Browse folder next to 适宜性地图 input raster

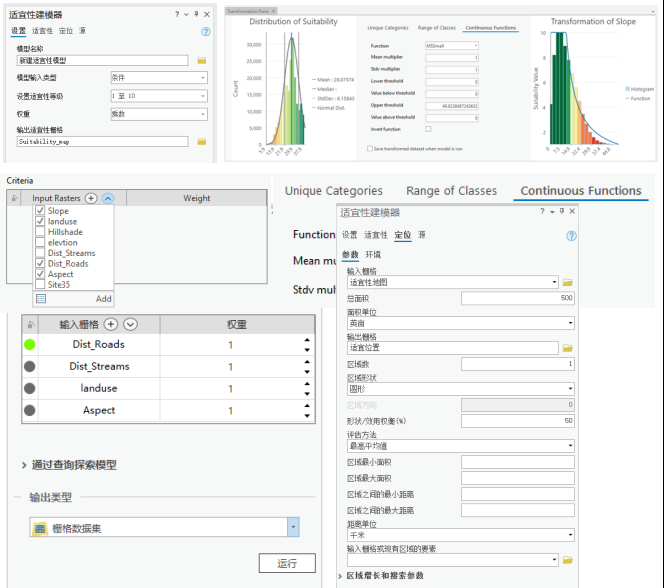click(x=567, y=282)
